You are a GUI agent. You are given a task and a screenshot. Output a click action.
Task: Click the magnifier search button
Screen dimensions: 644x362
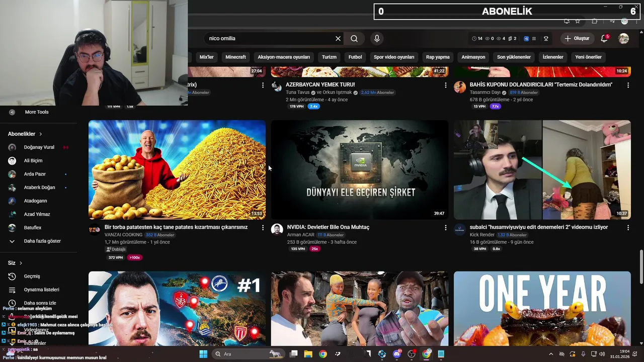coord(354,39)
